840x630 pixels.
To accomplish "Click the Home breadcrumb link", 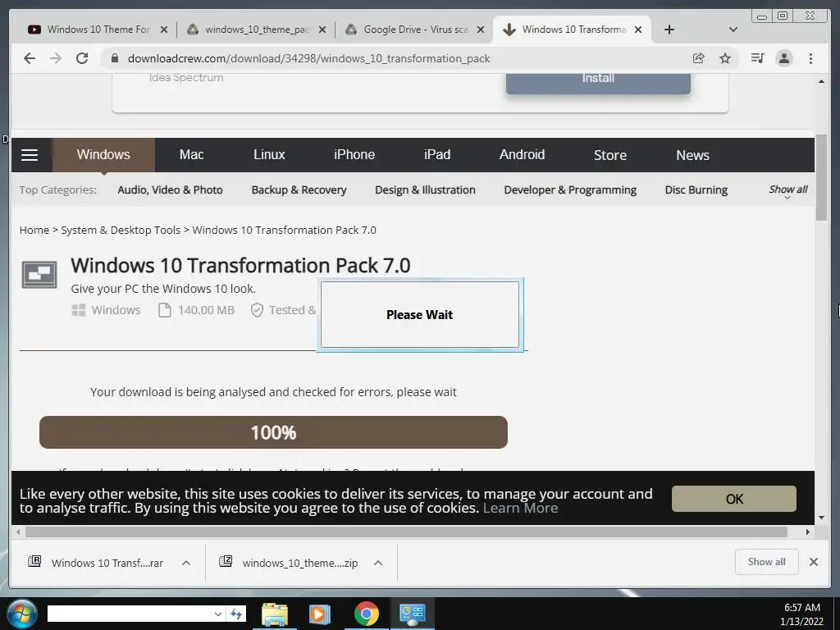I will pos(34,230).
